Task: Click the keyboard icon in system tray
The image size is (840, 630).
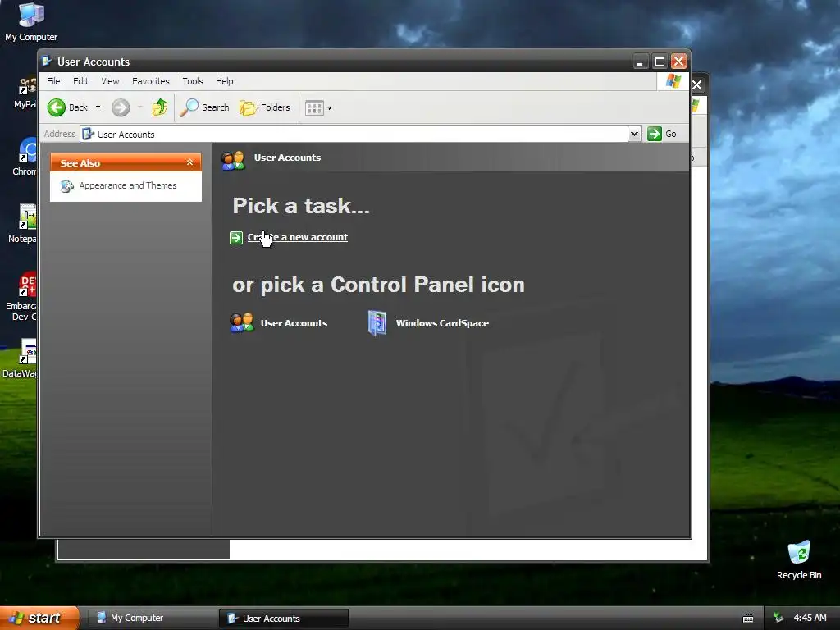Action: point(748,619)
